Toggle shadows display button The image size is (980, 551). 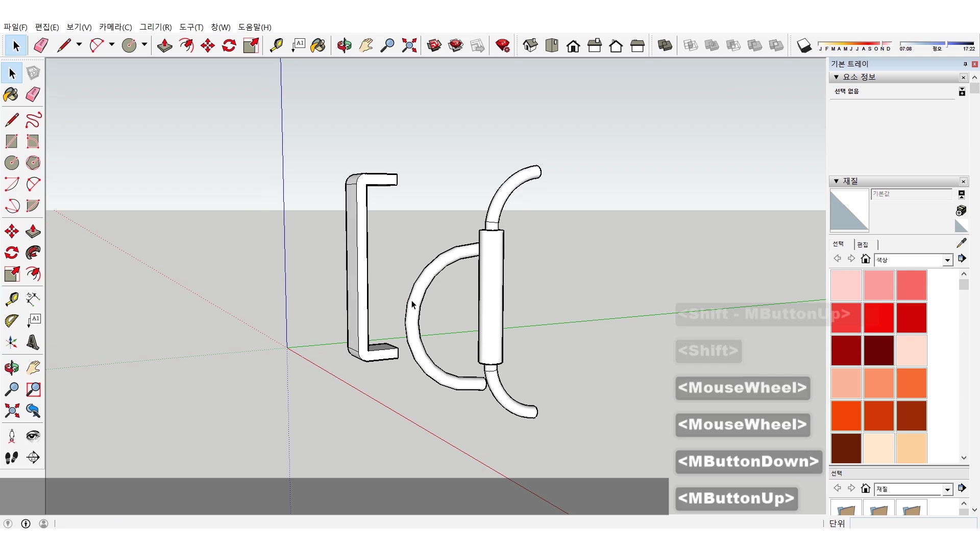pyautogui.click(x=804, y=46)
